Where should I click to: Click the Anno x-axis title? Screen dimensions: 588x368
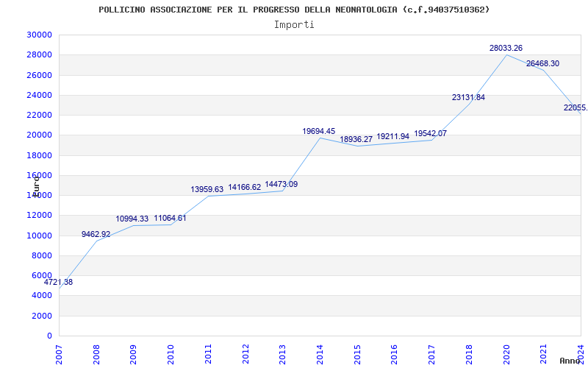point(570,361)
